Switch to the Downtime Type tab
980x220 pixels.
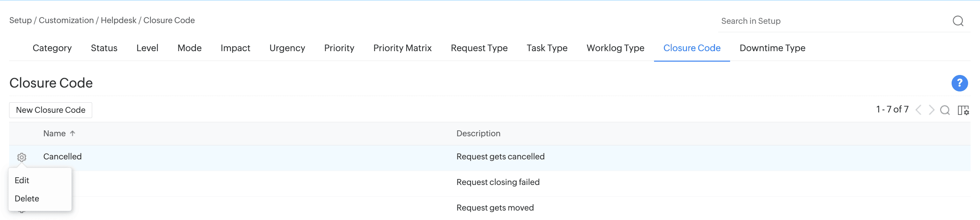click(772, 48)
